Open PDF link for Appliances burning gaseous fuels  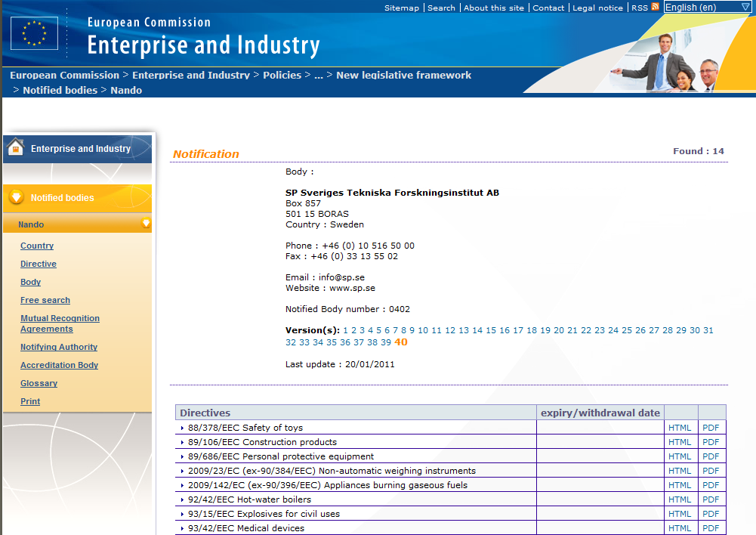[x=711, y=485]
